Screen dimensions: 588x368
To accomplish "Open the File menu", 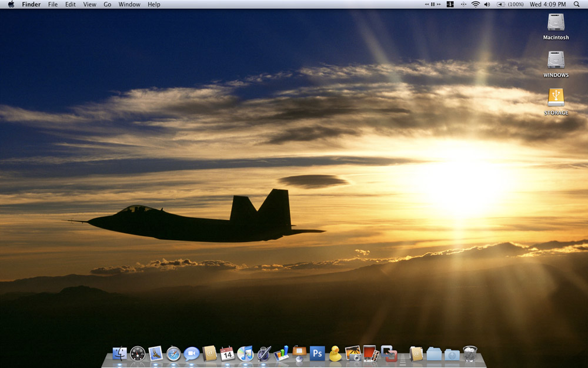I will point(53,5).
